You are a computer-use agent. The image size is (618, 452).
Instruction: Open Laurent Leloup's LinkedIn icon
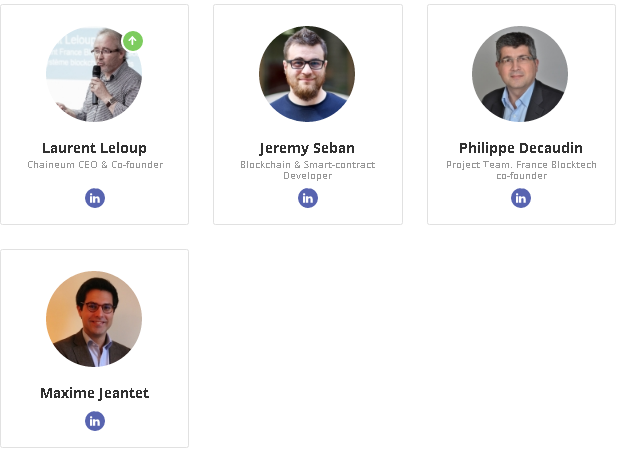pyautogui.click(x=95, y=198)
